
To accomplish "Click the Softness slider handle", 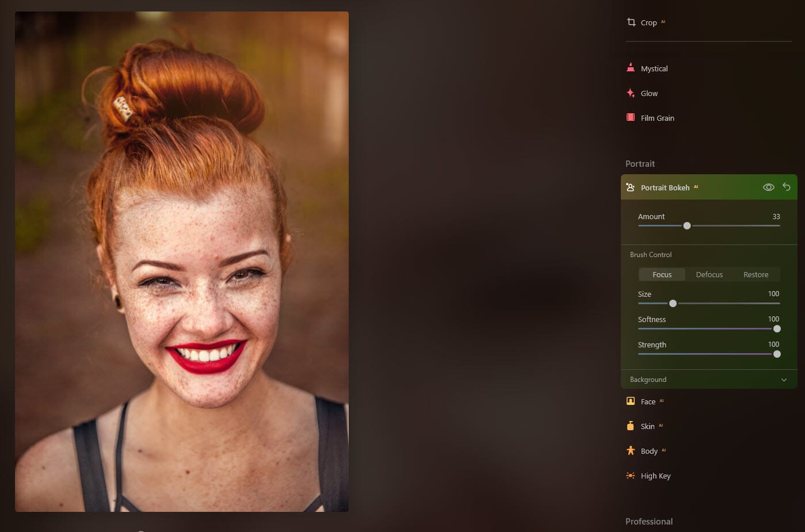I will coord(777,328).
